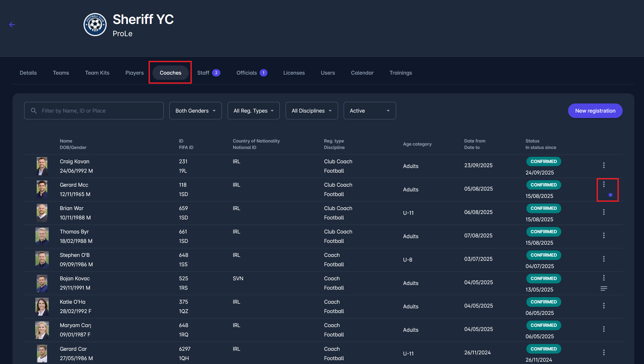Open the All Reg. Types dropdown
Image resolution: width=644 pixels, height=364 pixels.
coord(253,111)
